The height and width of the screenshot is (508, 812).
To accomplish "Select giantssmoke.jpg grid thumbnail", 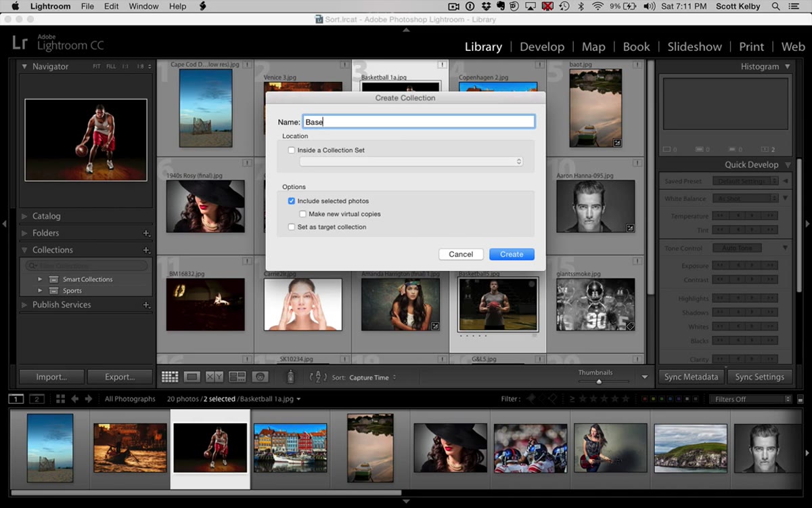I will pos(595,304).
